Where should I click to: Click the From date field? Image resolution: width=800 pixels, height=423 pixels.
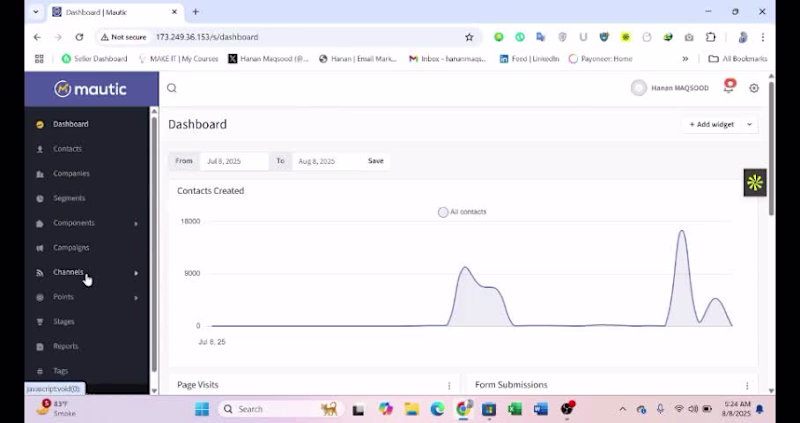pos(234,161)
